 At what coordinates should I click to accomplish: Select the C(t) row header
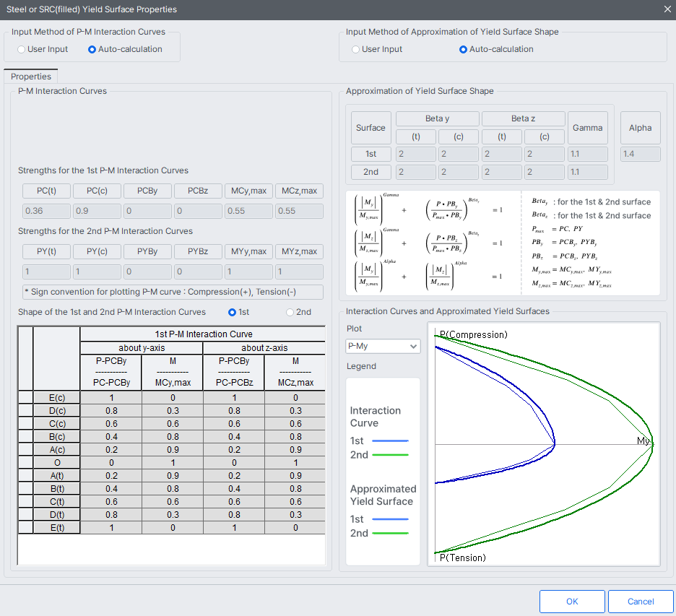coord(57,501)
